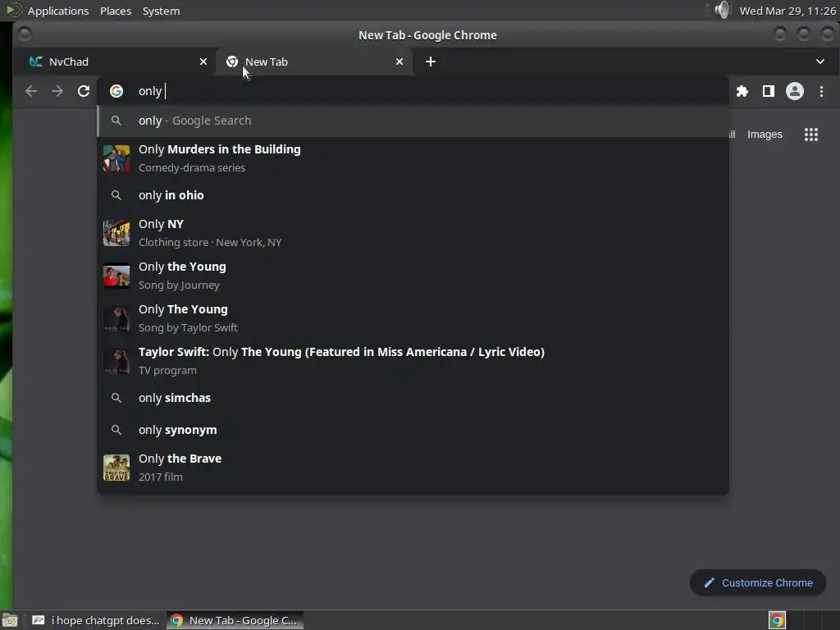The image size is (840, 630).
Task: Close the NvChad tab
Action: coord(203,62)
